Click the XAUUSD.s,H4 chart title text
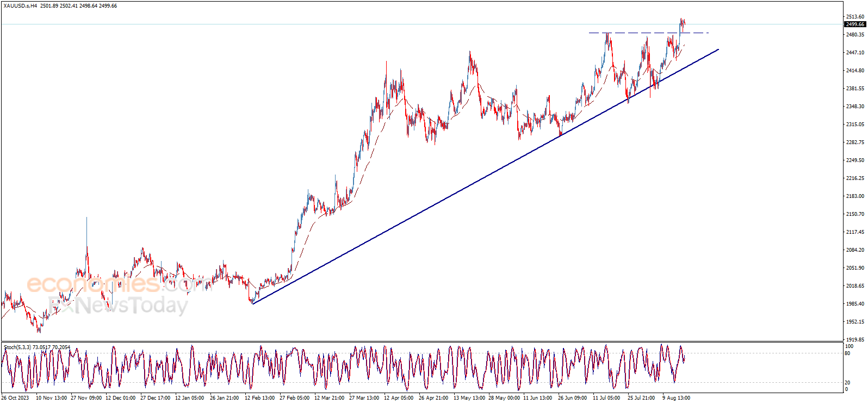Viewport: 868px width, 404px height. [x=21, y=6]
